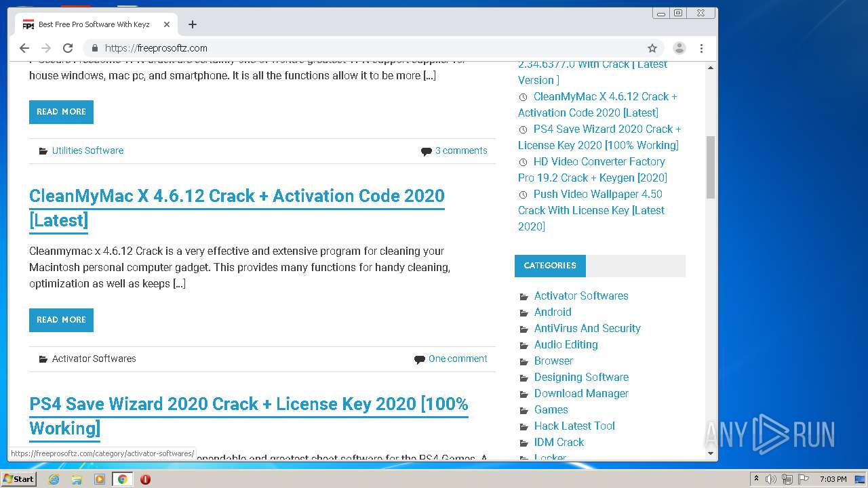Viewport: 868px width, 488px height.
Task: Open the Browser category
Action: click(553, 361)
